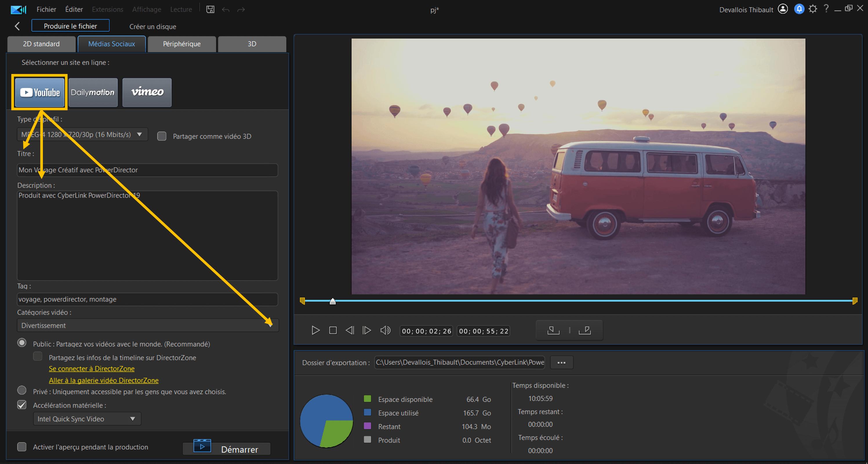The image size is (868, 464).
Task: Switch to the 3D tab
Action: tap(252, 44)
